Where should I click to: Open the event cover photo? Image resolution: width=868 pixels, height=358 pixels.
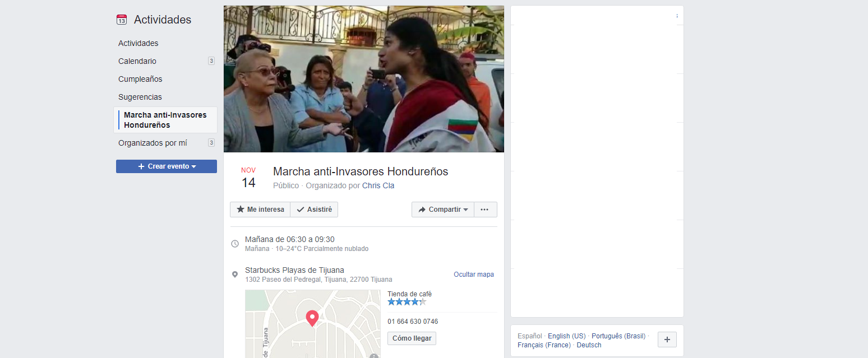coord(363,79)
